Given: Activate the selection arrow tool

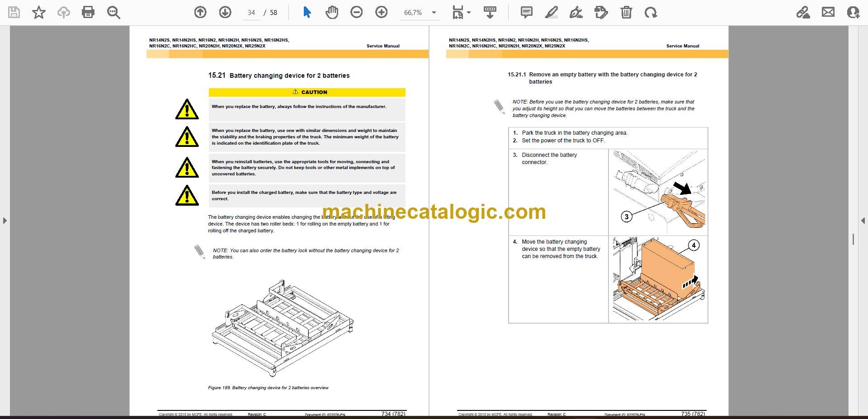Looking at the screenshot, I should click(x=307, y=13).
